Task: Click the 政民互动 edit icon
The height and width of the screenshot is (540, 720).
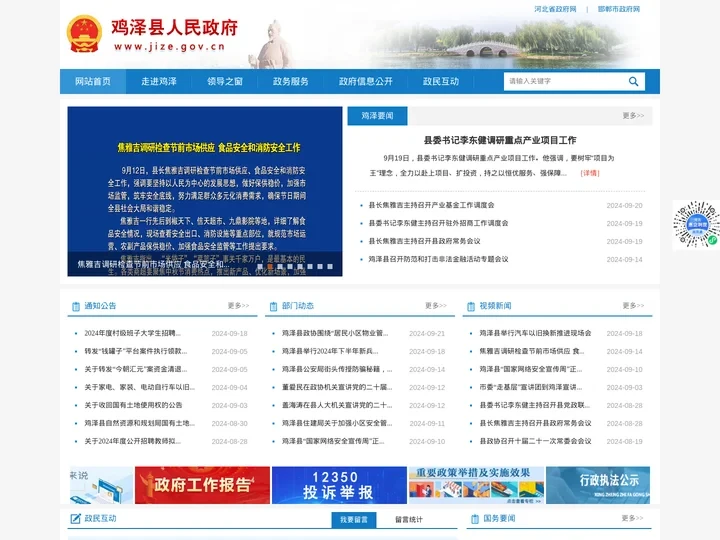Action: 75,519
